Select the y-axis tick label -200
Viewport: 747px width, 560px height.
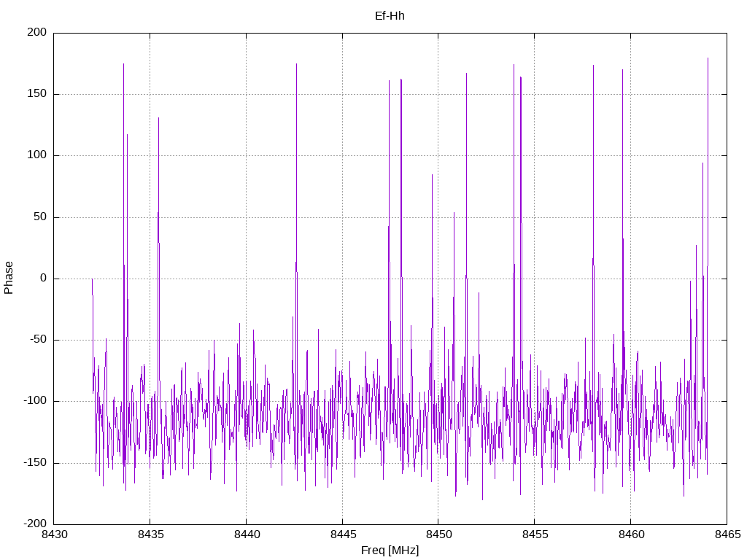click(x=35, y=524)
